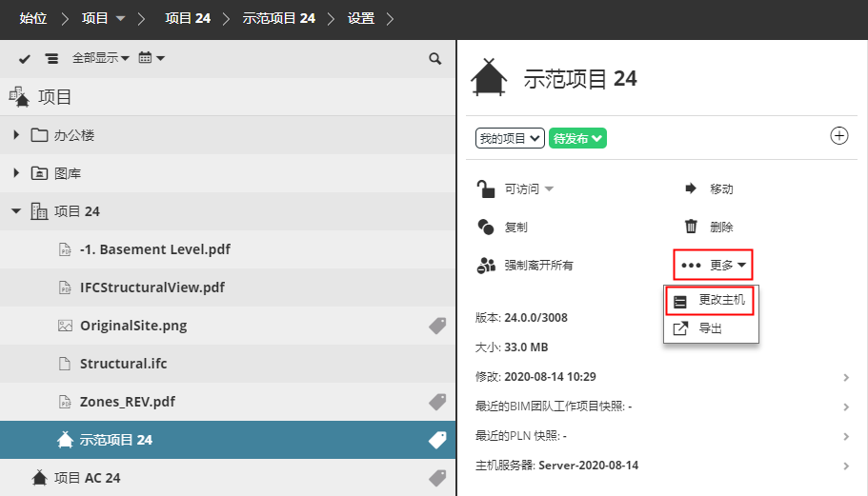Select the 图库 library row
868x496 pixels.
pos(228,173)
